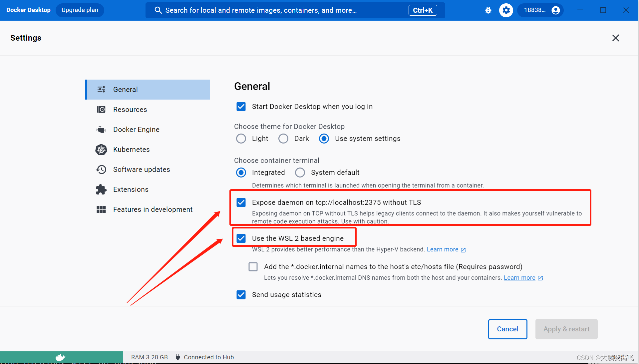Viewport: 639px width, 364px height.
Task: Click the user account avatar icon
Action: click(556, 10)
